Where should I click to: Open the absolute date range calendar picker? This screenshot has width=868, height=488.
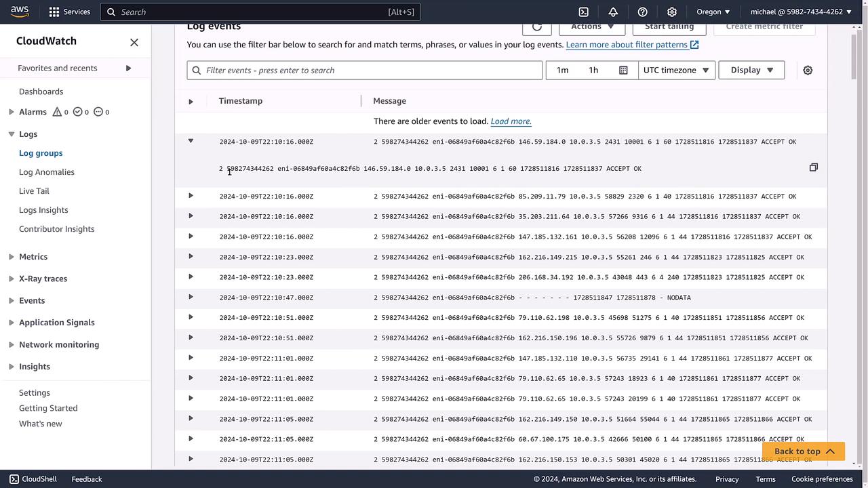coord(623,70)
